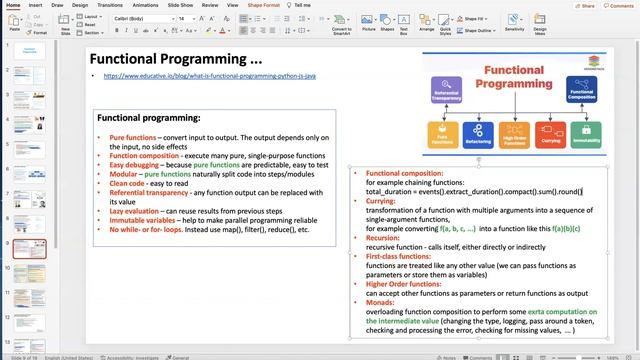Viewport: 640px width, 360px height.
Task: Insert a Picture
Action: click(368, 23)
